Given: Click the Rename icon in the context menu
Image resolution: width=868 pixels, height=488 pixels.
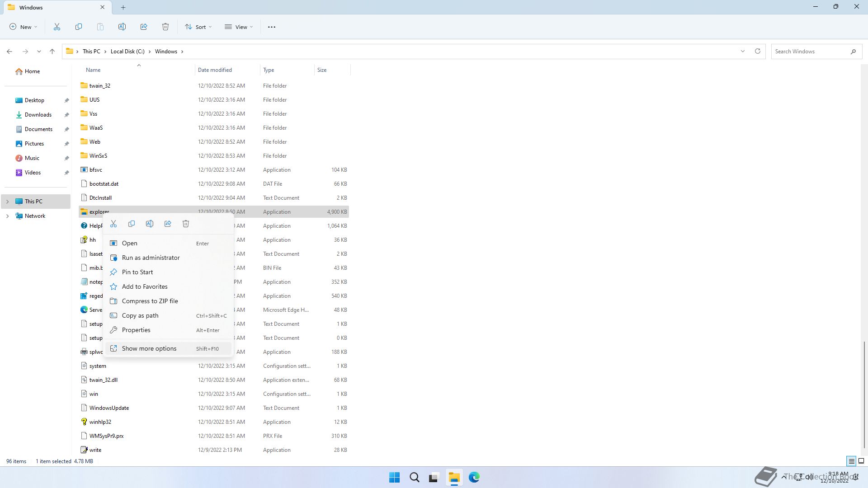Looking at the screenshot, I should (150, 224).
